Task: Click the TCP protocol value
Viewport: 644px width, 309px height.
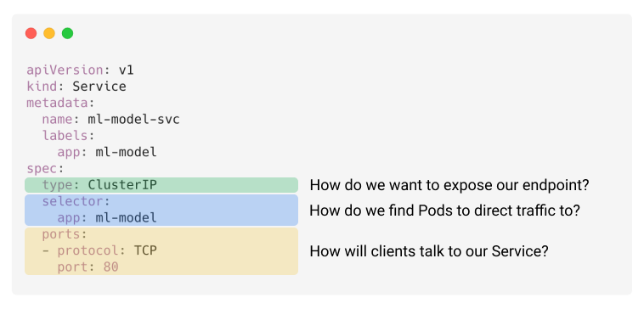Action: (x=145, y=250)
